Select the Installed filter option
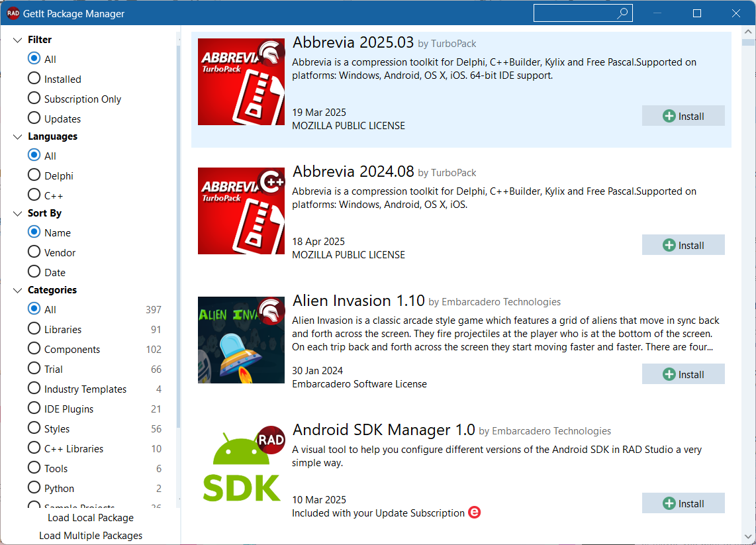The image size is (756, 545). click(34, 79)
